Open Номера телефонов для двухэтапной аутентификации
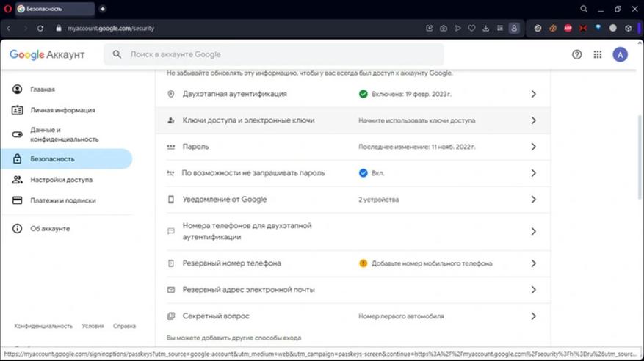The image size is (644, 361). 352,231
